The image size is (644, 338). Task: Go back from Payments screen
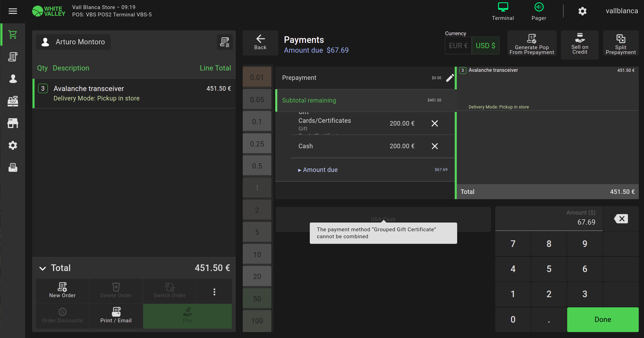(x=260, y=43)
